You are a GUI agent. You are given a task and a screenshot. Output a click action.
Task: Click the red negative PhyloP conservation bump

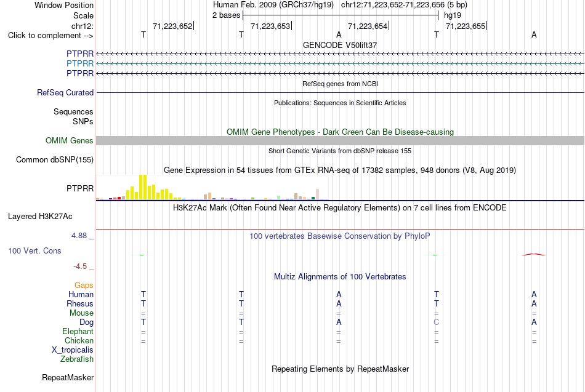tap(534, 254)
